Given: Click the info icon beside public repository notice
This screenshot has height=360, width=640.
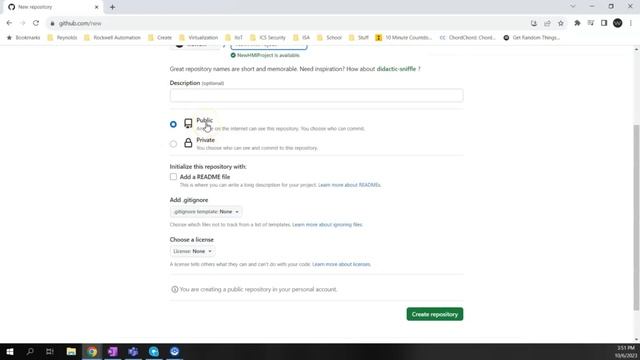Looking at the screenshot, I should coord(174,289).
